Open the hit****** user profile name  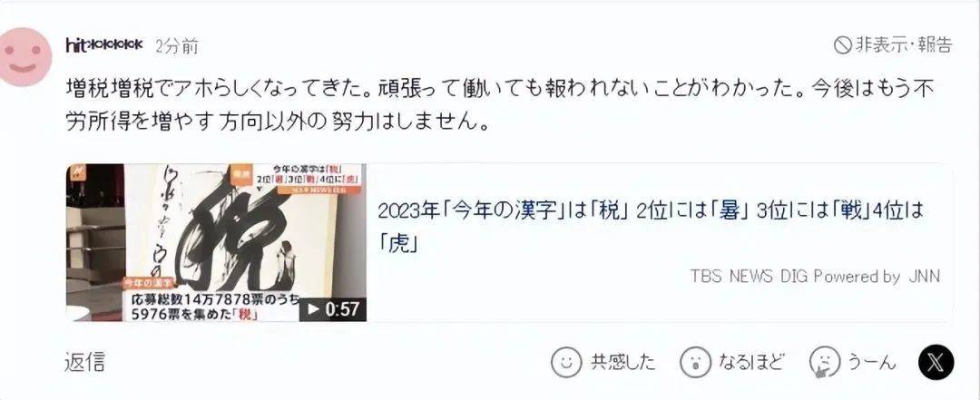click(103, 44)
